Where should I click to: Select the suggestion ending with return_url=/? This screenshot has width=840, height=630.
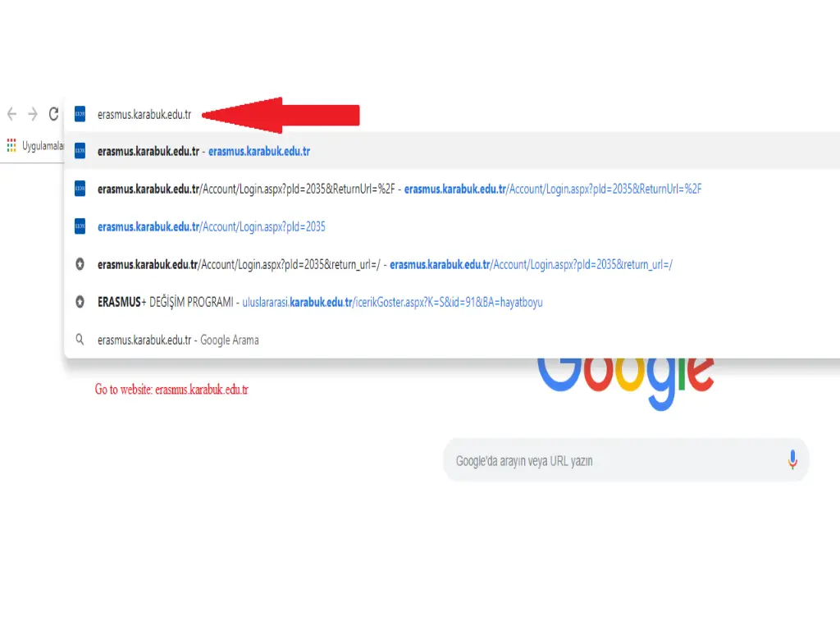[x=452, y=264]
